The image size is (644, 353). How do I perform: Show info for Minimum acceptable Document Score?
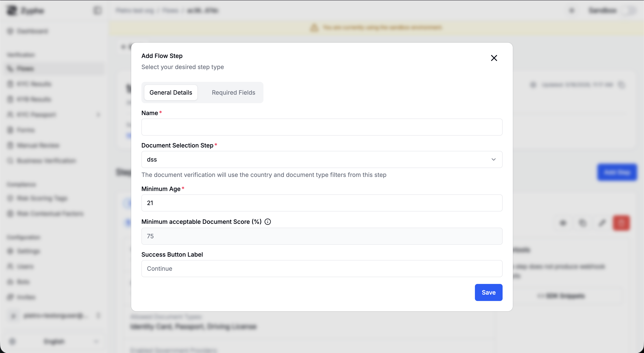coord(267,222)
